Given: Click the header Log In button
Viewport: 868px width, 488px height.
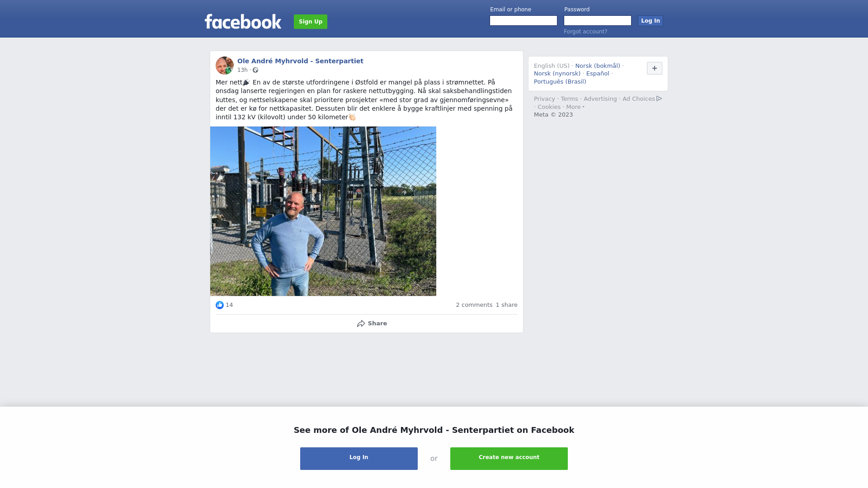Looking at the screenshot, I should [650, 21].
